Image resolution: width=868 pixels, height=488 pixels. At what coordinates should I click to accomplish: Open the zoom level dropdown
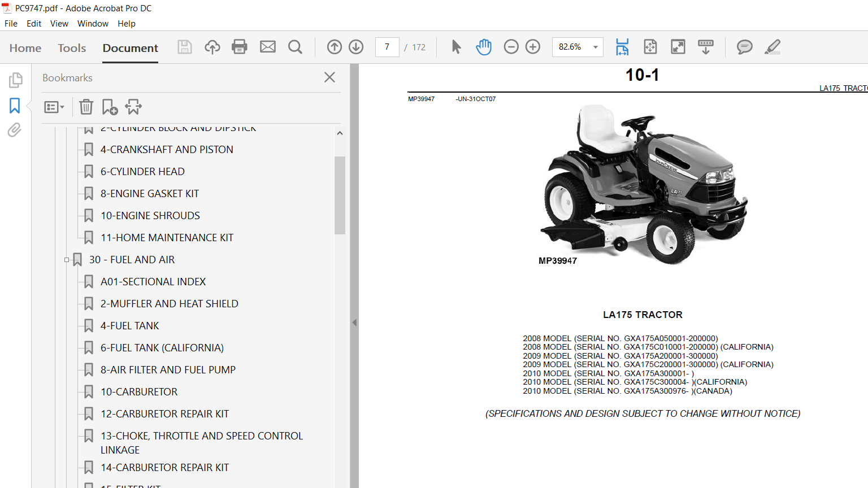(595, 47)
